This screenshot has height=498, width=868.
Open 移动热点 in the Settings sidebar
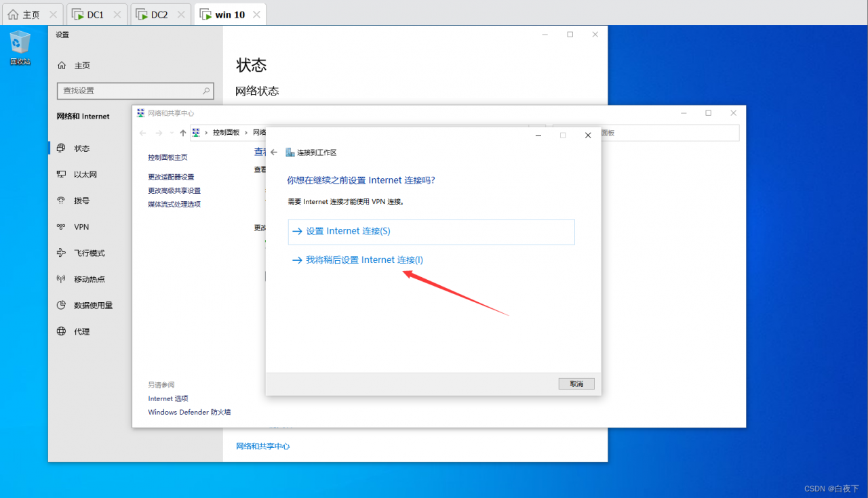tap(81, 279)
